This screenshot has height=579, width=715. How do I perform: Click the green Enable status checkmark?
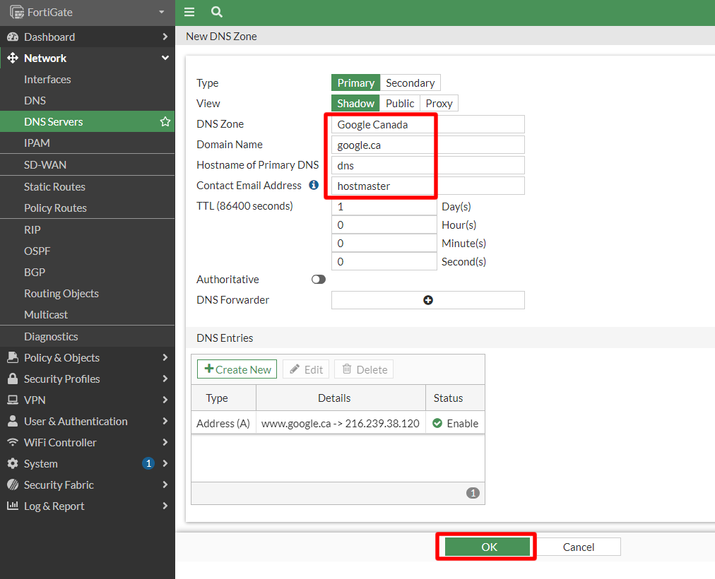pos(437,423)
